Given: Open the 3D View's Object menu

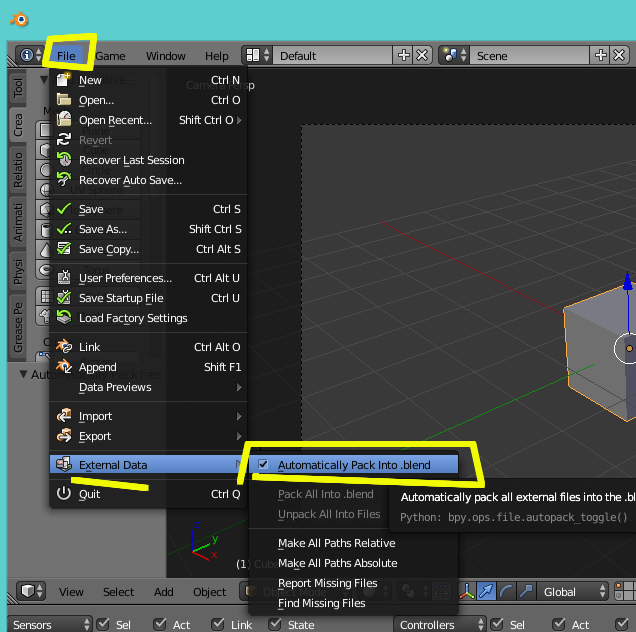Looking at the screenshot, I should (x=209, y=592).
